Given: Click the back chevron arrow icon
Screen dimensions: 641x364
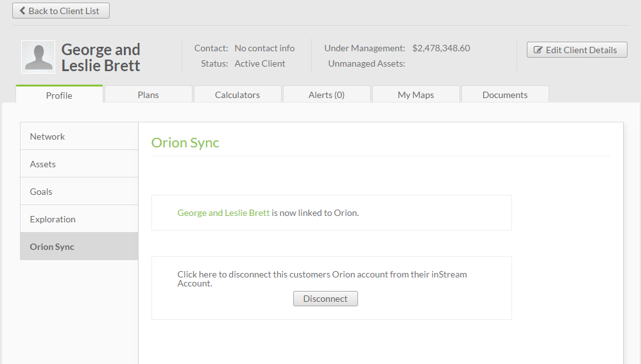Looking at the screenshot, I should click(x=22, y=11).
